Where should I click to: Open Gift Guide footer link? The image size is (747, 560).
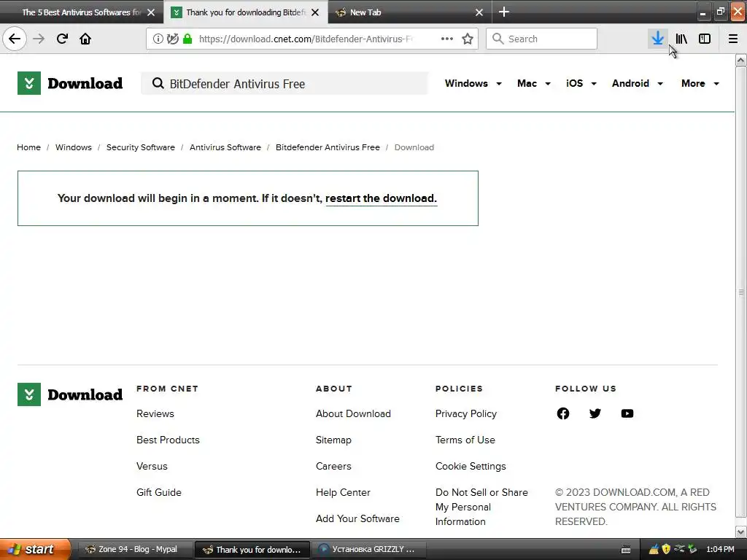point(158,492)
